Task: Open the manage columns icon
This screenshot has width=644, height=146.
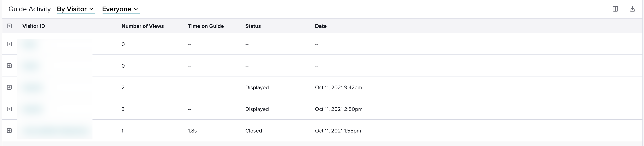Action: (615, 9)
